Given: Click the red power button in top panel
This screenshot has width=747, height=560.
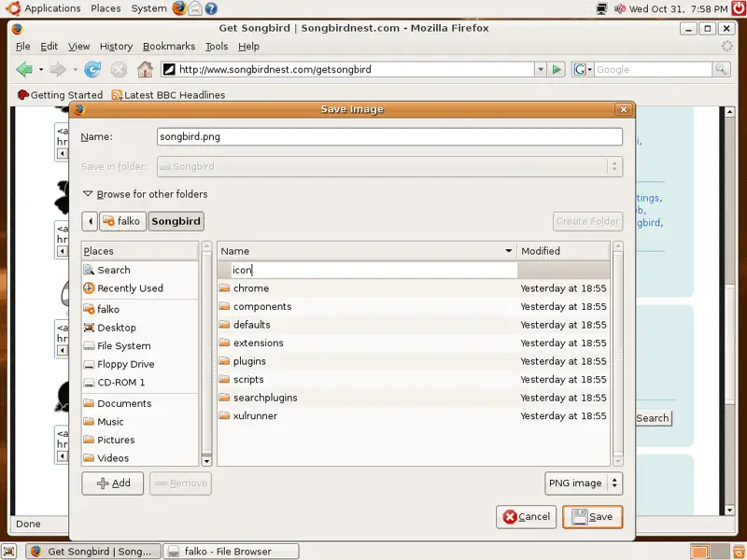Looking at the screenshot, I should pyautogui.click(x=739, y=8).
